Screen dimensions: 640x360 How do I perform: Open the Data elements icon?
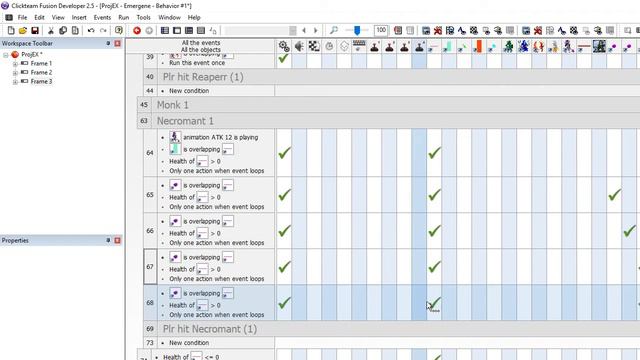213,31
